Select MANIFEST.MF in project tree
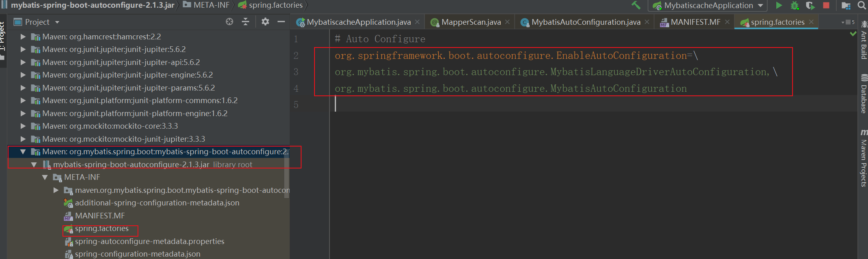Image resolution: width=868 pixels, height=259 pixels. click(100, 216)
